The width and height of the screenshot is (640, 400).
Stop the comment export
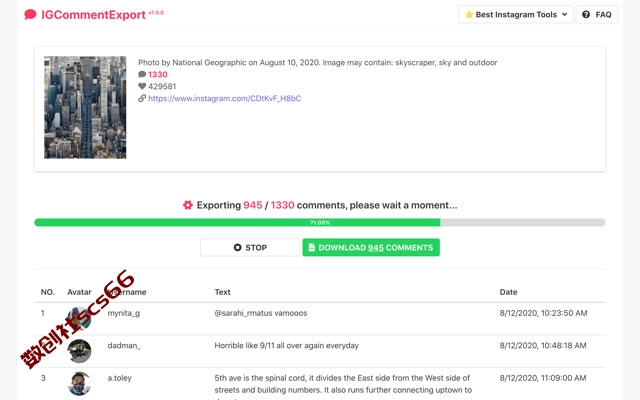click(x=250, y=247)
